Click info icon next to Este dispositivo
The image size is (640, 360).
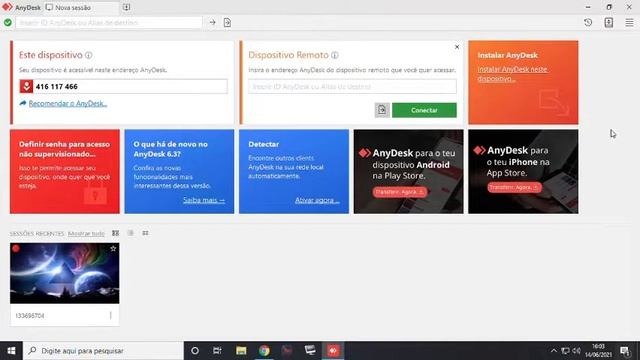click(x=89, y=55)
